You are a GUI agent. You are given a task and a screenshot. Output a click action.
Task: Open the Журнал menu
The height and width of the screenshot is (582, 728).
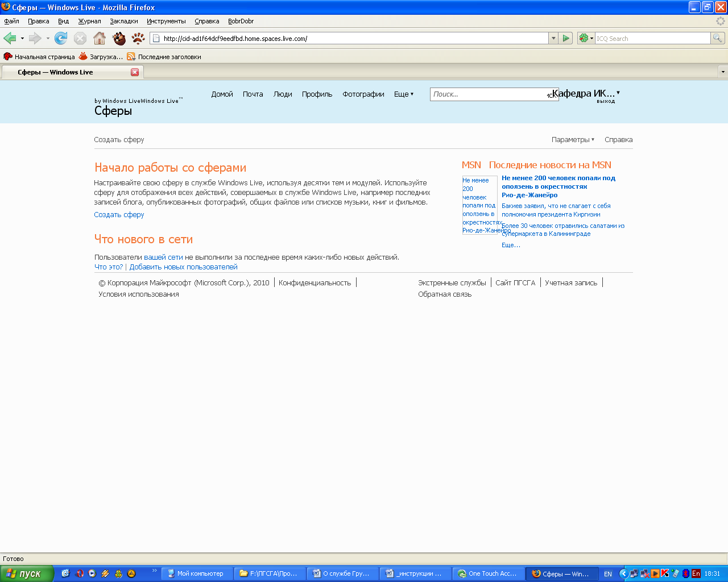pyautogui.click(x=89, y=21)
